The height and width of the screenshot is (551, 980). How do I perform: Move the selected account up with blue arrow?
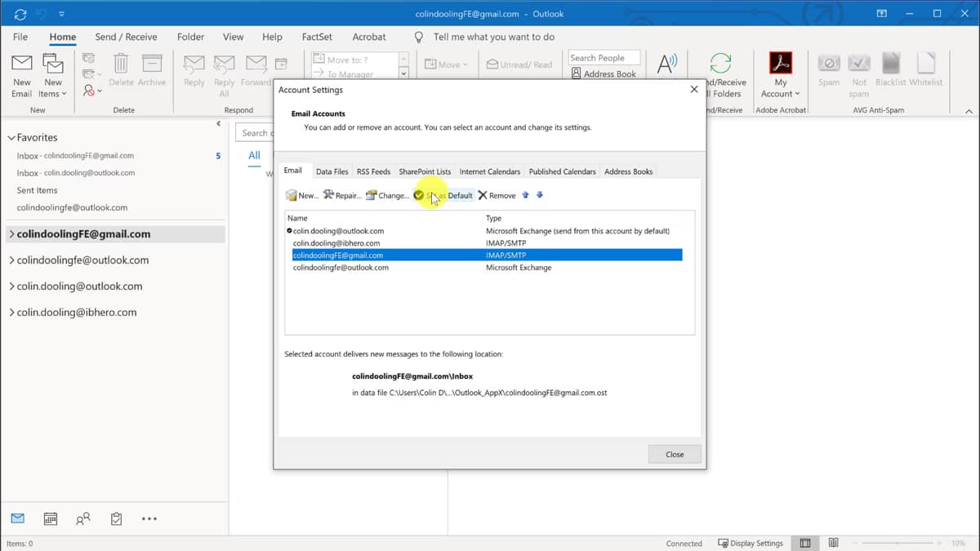(x=525, y=195)
